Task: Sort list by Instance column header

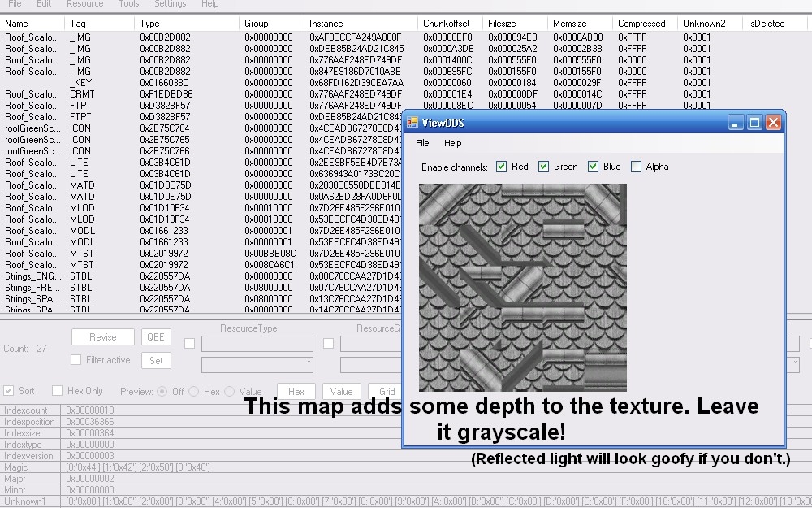Action: 361,24
